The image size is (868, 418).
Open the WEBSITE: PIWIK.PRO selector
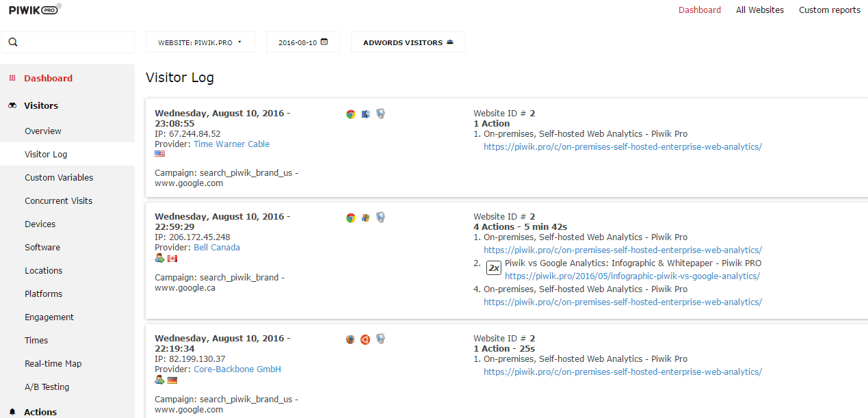[x=200, y=42]
